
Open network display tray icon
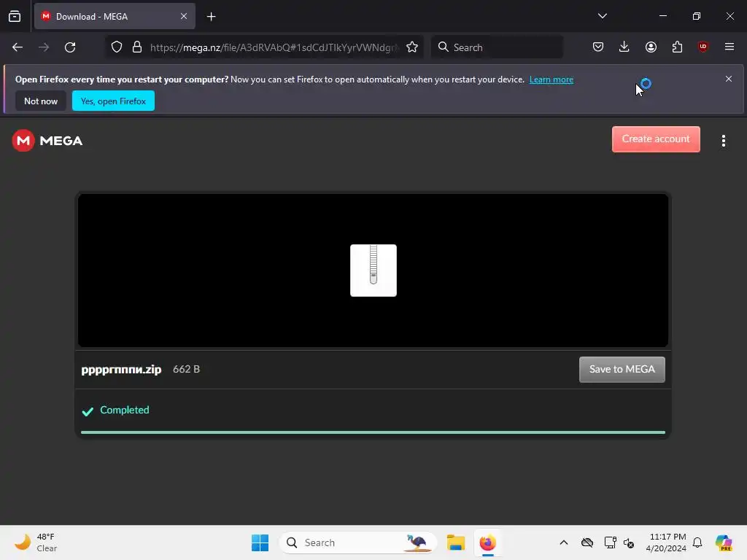610,542
